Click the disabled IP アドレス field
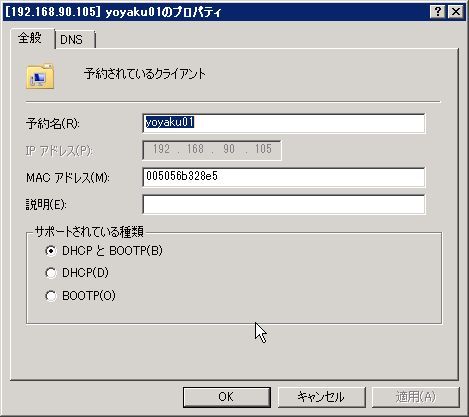Viewport: 469px width, 417px height. click(212, 150)
